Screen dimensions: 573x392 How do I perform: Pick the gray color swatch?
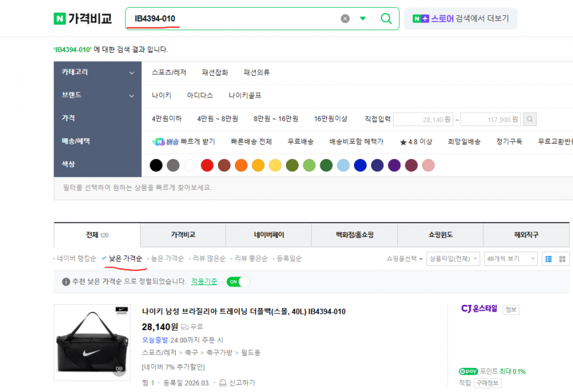(173, 165)
